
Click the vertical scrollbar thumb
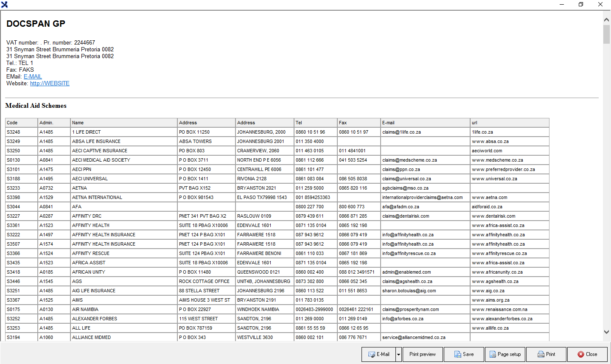606,34
